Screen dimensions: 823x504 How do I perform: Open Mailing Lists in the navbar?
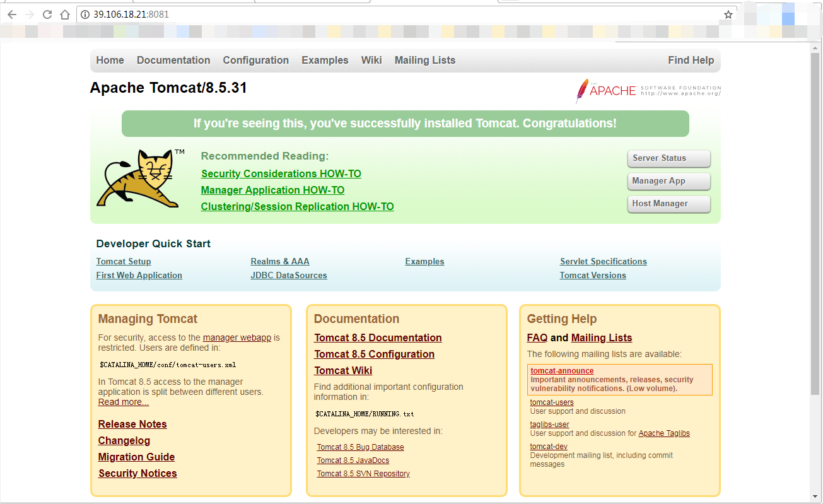[x=425, y=61]
